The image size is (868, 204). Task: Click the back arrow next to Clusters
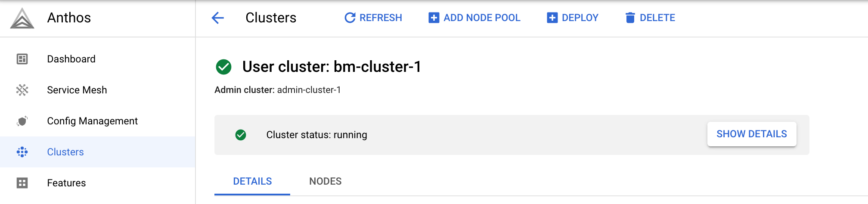[x=218, y=18]
